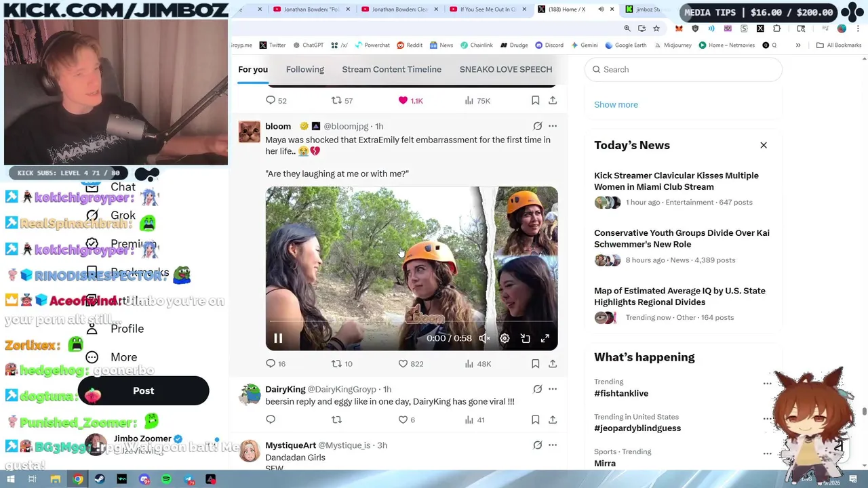Mute the (188) Home / X browser tab

pyautogui.click(x=601, y=9)
